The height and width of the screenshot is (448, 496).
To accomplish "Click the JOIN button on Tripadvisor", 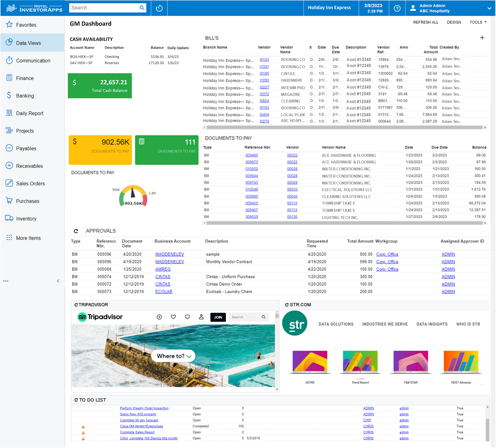I will click(218, 317).
